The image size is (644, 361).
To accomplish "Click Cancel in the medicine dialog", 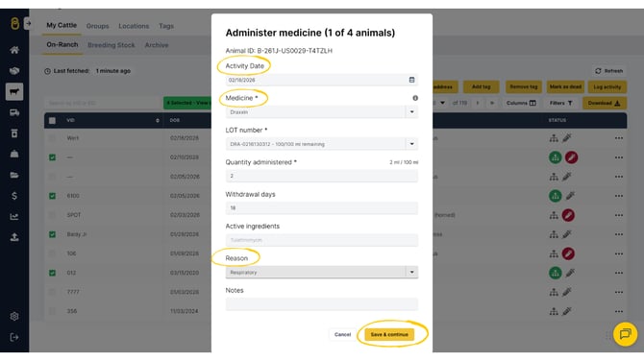I will coord(342,334).
